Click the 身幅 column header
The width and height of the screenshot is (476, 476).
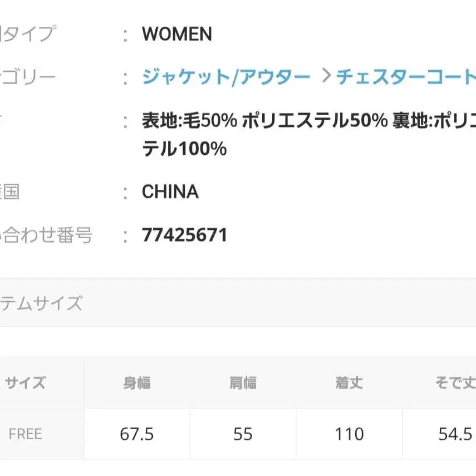[137, 383]
